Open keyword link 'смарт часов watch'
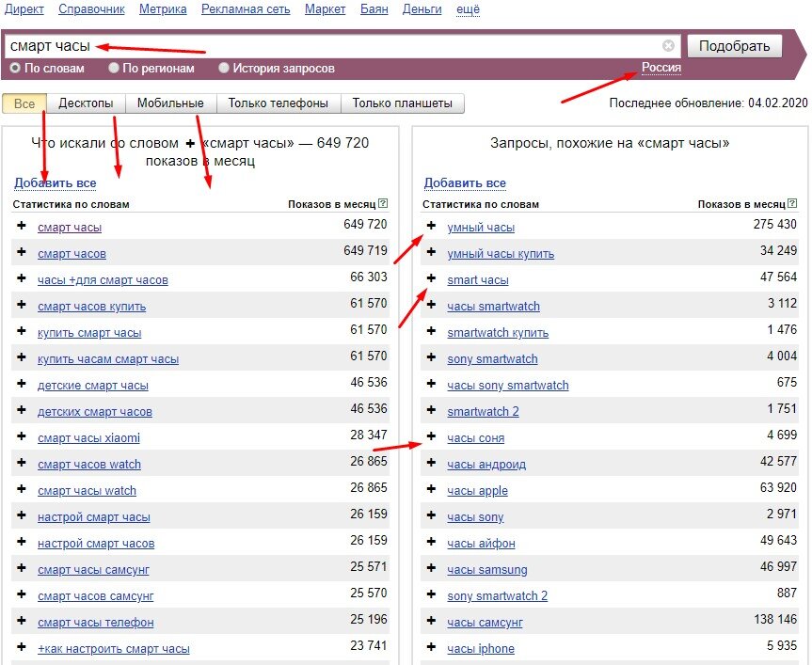812x665 pixels. pos(89,465)
